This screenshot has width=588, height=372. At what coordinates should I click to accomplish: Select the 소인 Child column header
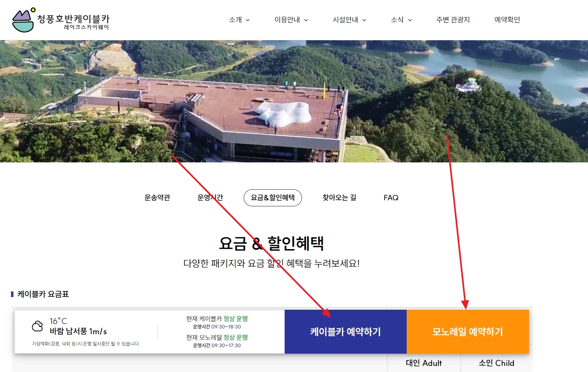click(496, 363)
